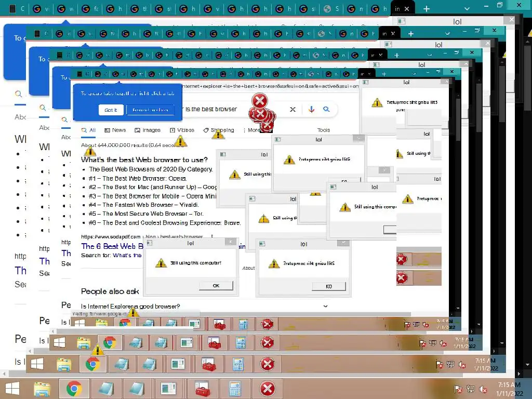Screen dimensions: 532x399
Task: Close the 'Still using this computer!' lol dialog
Action: (231, 242)
